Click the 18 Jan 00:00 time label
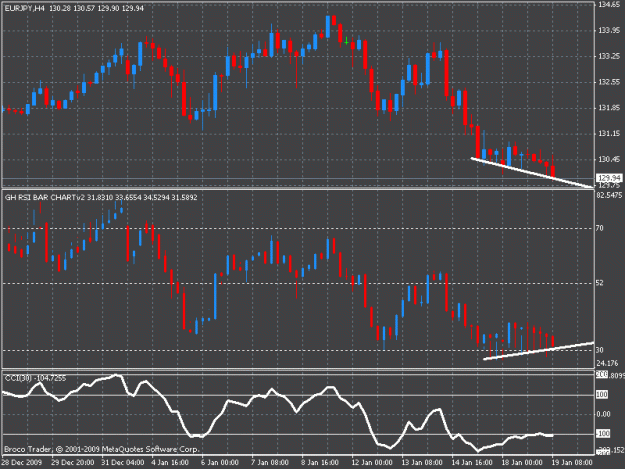Image resolution: width=625 pixels, height=469 pixels. [x=522, y=462]
